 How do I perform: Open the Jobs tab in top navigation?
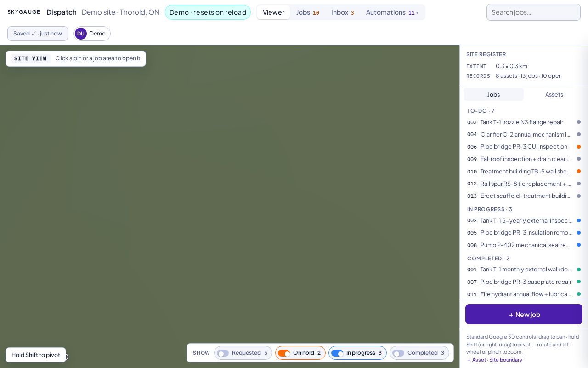(x=307, y=12)
